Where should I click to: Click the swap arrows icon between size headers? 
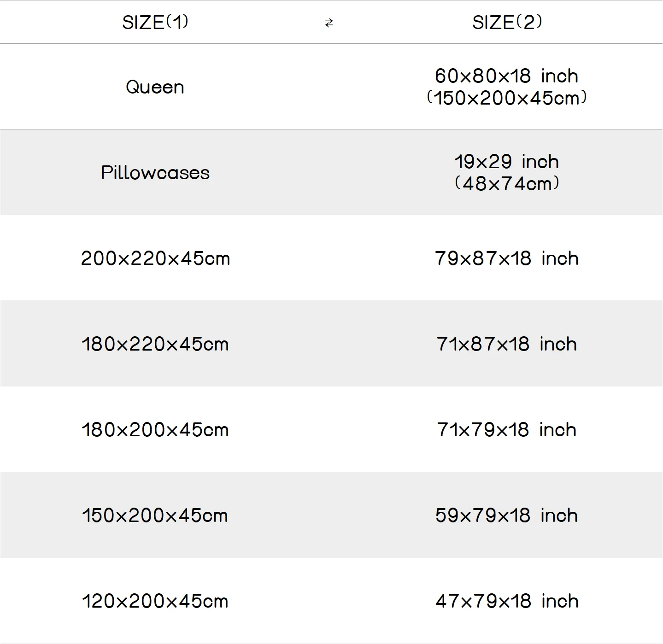pos(329,23)
